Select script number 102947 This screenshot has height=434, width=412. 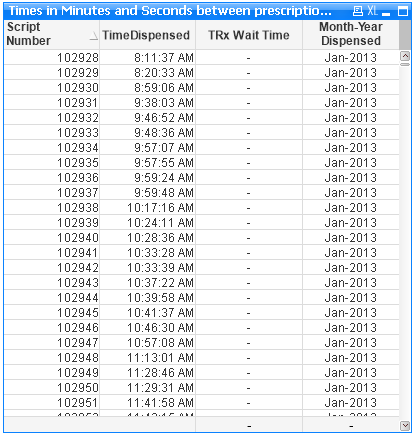pos(78,343)
